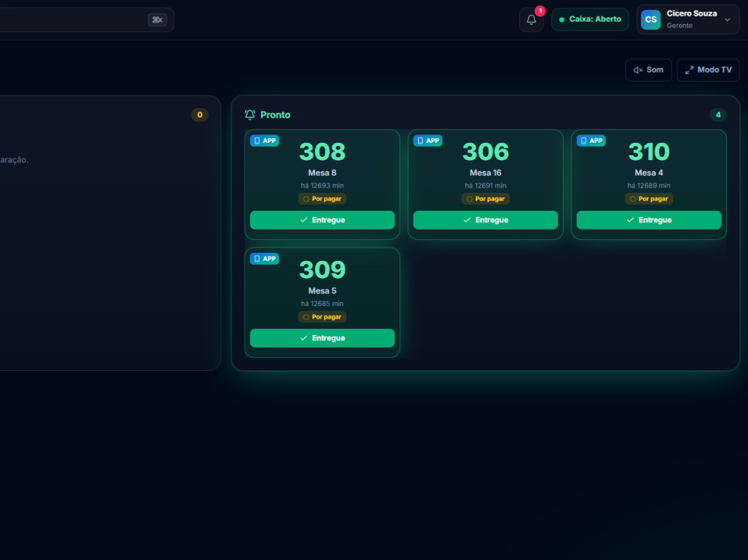The width and height of the screenshot is (748, 560).
Task: Click the muted speaker icon
Action: pyautogui.click(x=638, y=70)
